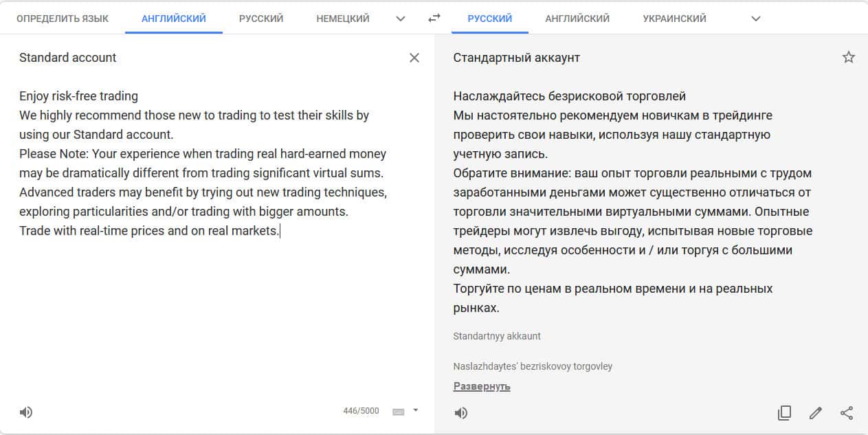Screen dimensions: 868x435
Task: Select the ОПРЕДЕЛИТЬ ЯЗЫК source tab
Action: pos(63,19)
